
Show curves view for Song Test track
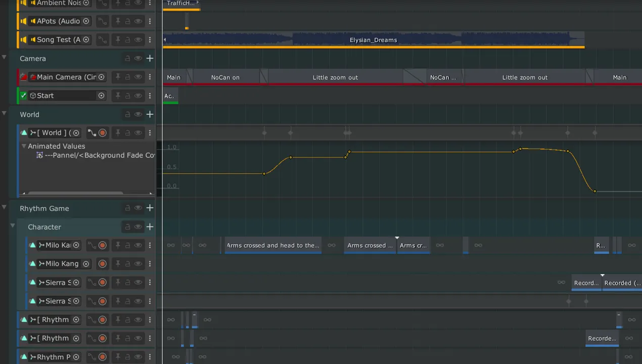[103, 39]
